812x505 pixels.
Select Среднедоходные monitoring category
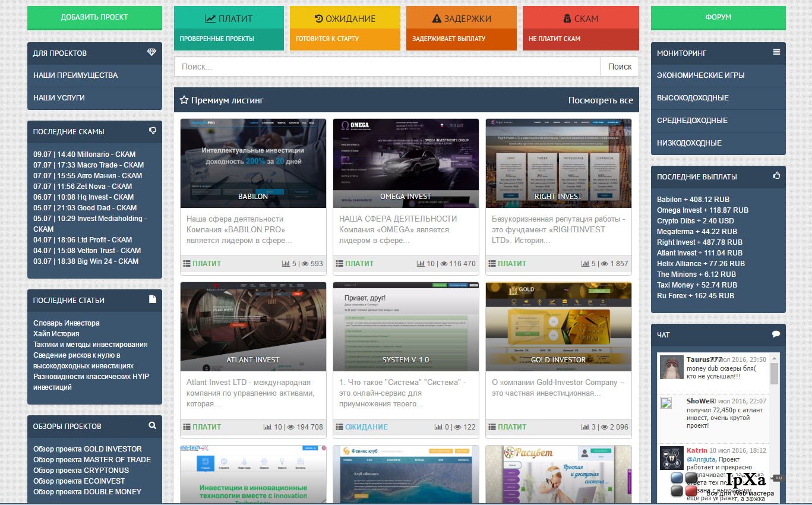[x=718, y=121]
